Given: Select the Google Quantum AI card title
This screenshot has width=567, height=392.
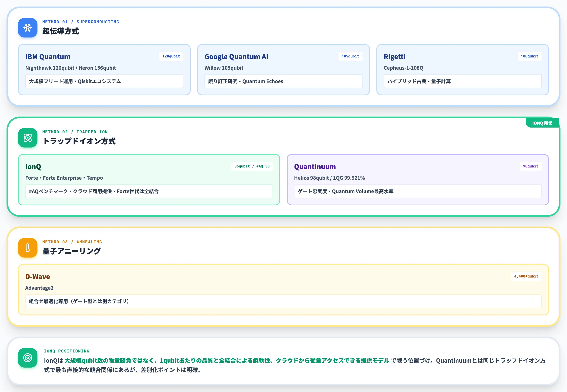Looking at the screenshot, I should point(236,56).
